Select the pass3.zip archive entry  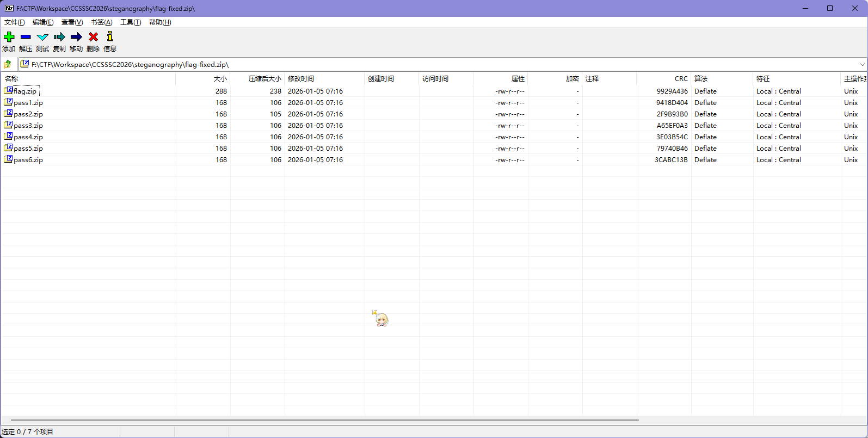pyautogui.click(x=28, y=126)
